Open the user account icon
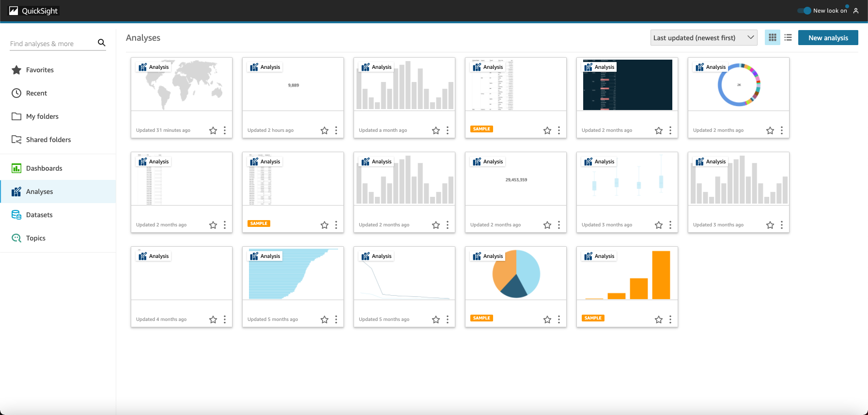Viewport: 868px width, 415px height. point(856,11)
